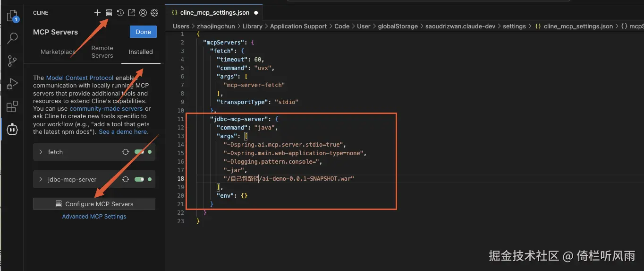The image size is (644, 271).
Task: Open the Source Control view icon
Action: pos(12,61)
